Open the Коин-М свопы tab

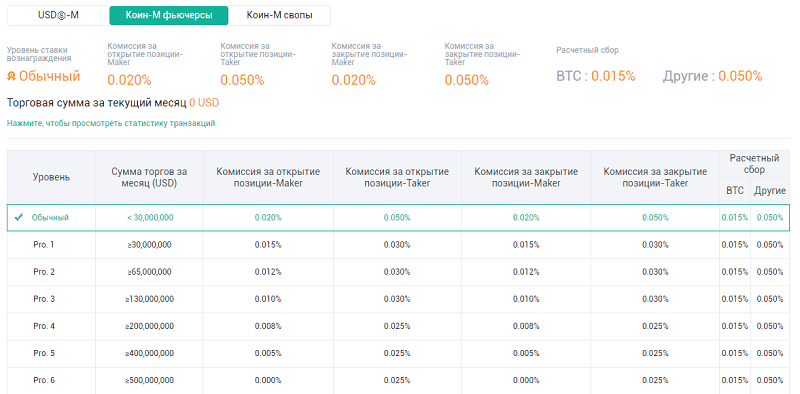[279, 15]
